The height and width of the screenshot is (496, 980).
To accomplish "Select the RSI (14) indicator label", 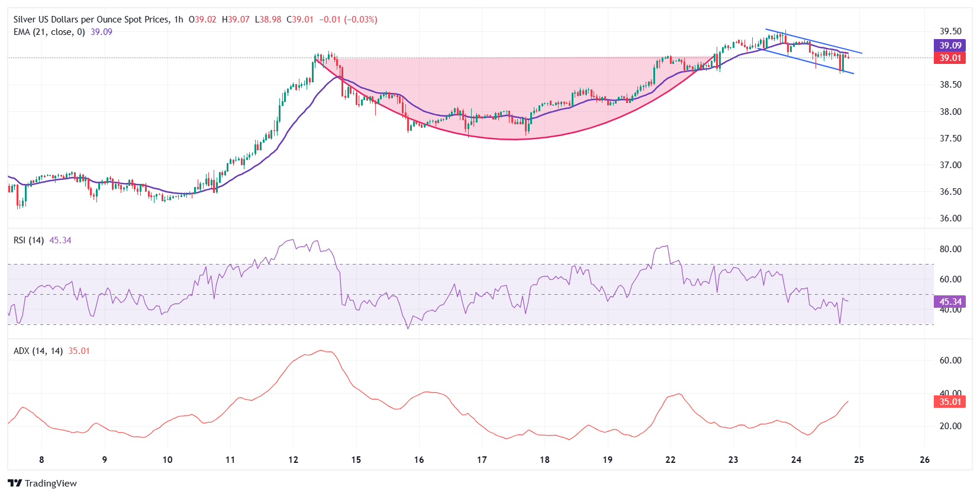I will [x=28, y=240].
